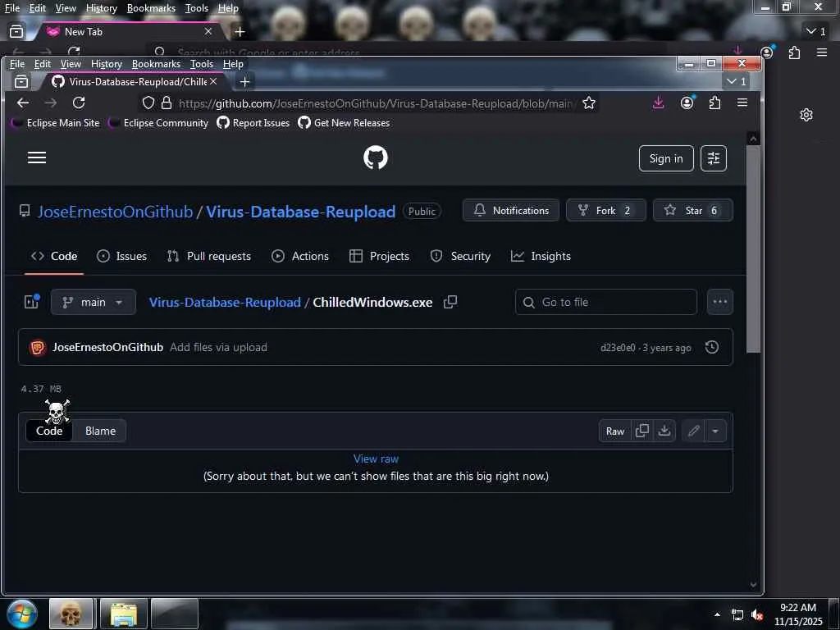Open Tools menu in background window
Screen dimensions: 840x630
click(197, 8)
